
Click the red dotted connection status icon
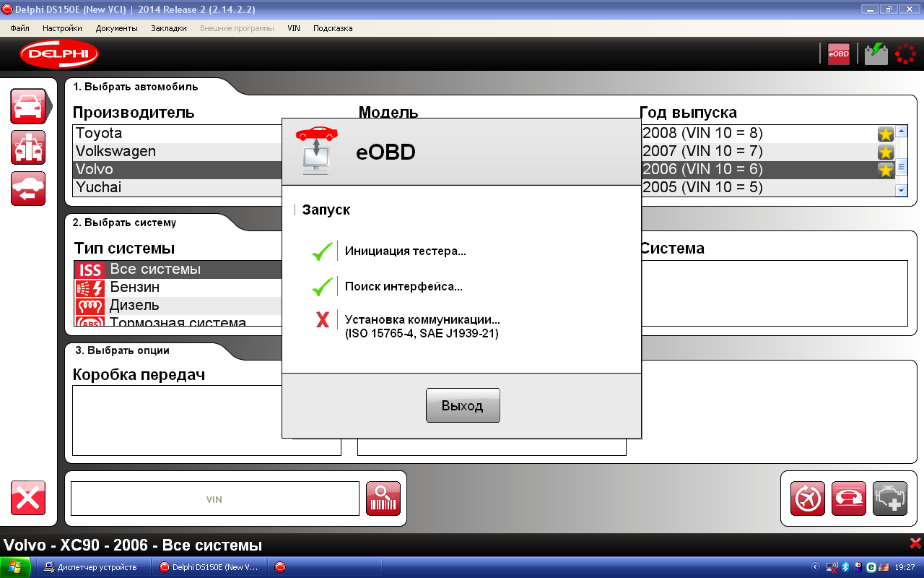905,54
